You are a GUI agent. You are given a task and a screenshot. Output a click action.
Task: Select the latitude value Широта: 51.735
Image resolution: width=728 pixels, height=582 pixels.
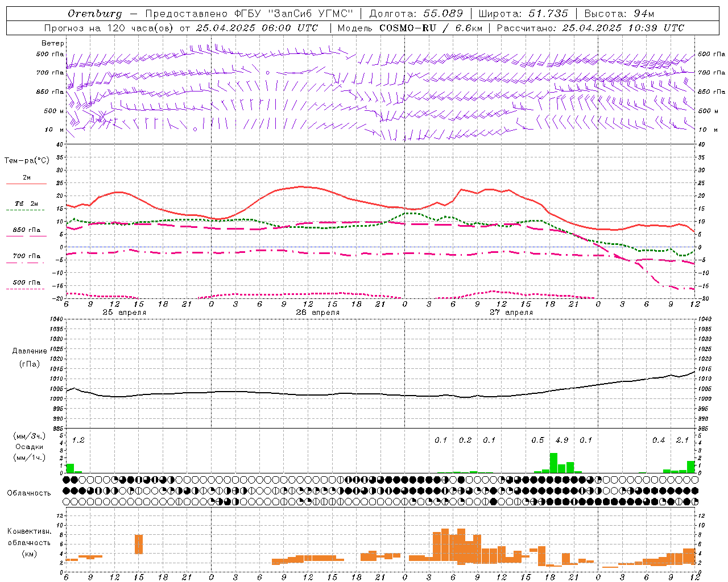pos(523,14)
